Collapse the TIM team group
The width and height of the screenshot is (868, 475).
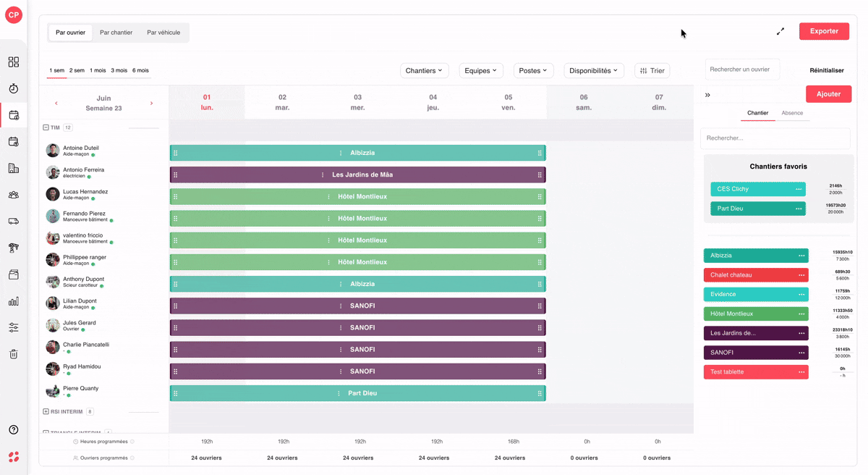tap(46, 127)
